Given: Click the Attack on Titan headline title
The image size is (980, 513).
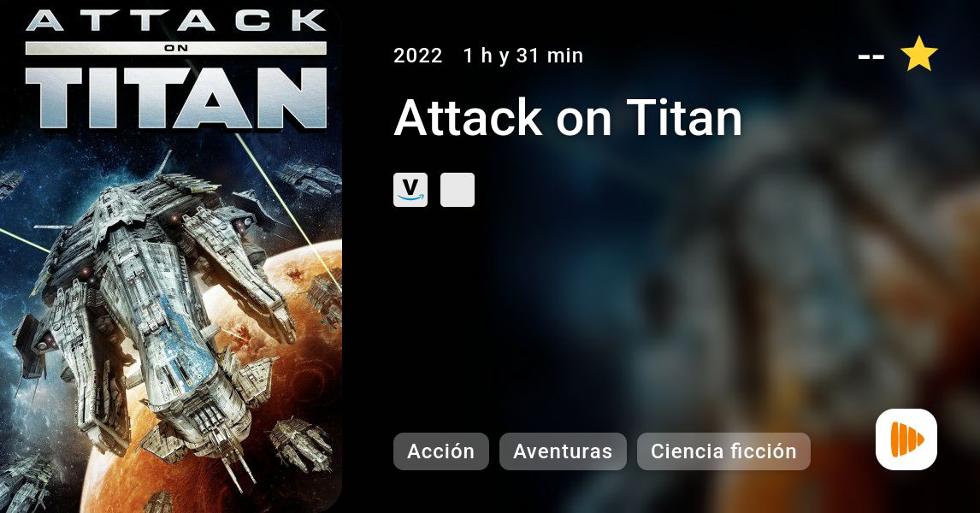Looking at the screenshot, I should pos(568,117).
